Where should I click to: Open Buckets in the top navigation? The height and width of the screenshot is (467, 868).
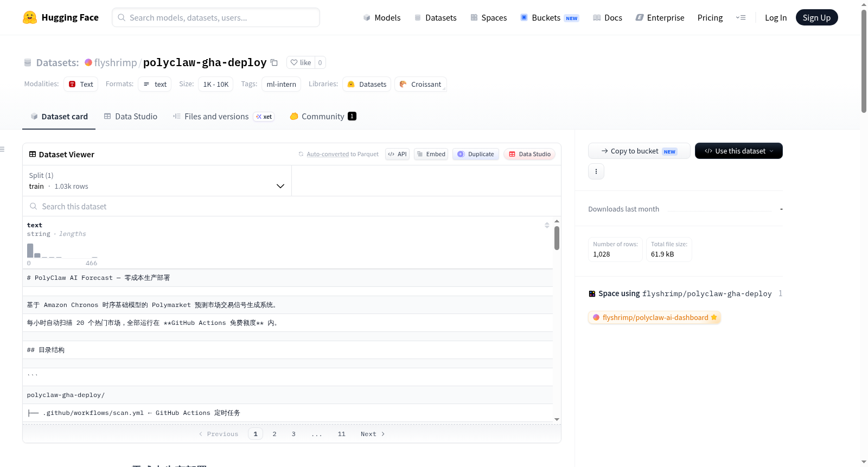pyautogui.click(x=550, y=18)
